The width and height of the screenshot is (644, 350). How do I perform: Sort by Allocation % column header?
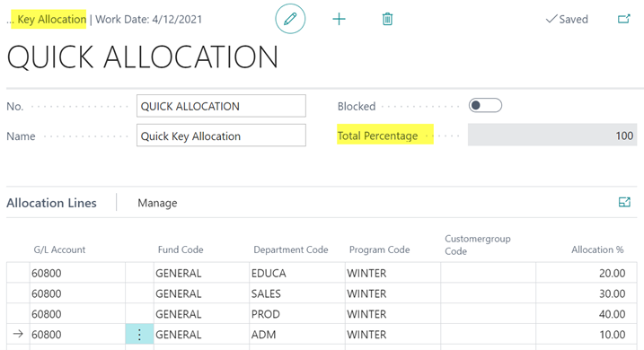597,249
